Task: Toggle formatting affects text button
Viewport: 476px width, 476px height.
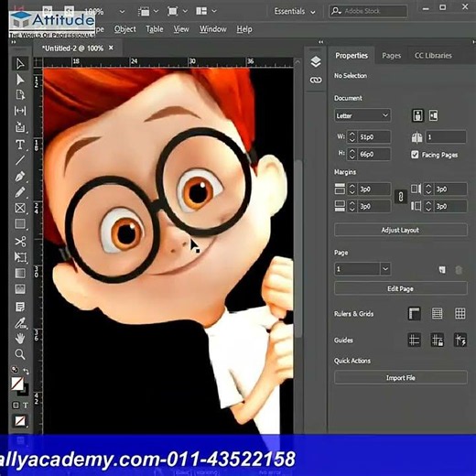Action: (x=26, y=406)
